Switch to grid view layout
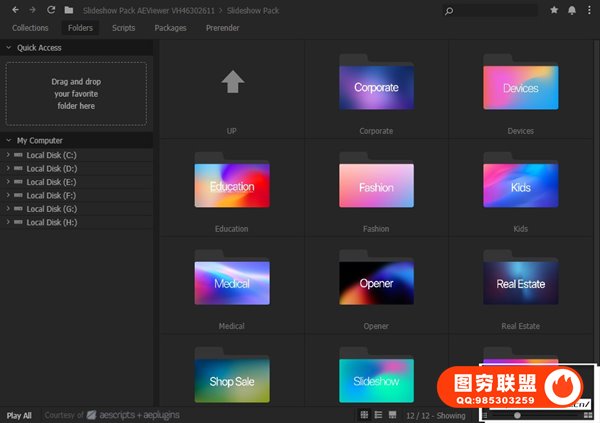This screenshot has height=423, width=600. point(365,414)
